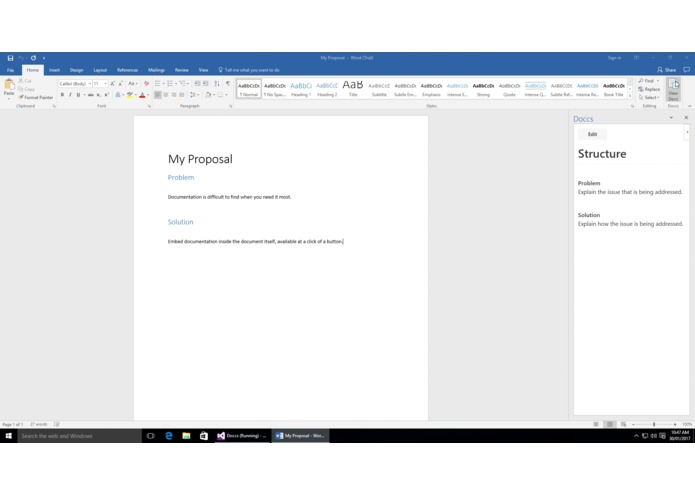
Task: Click the Shrink Font icon
Action: (x=120, y=83)
